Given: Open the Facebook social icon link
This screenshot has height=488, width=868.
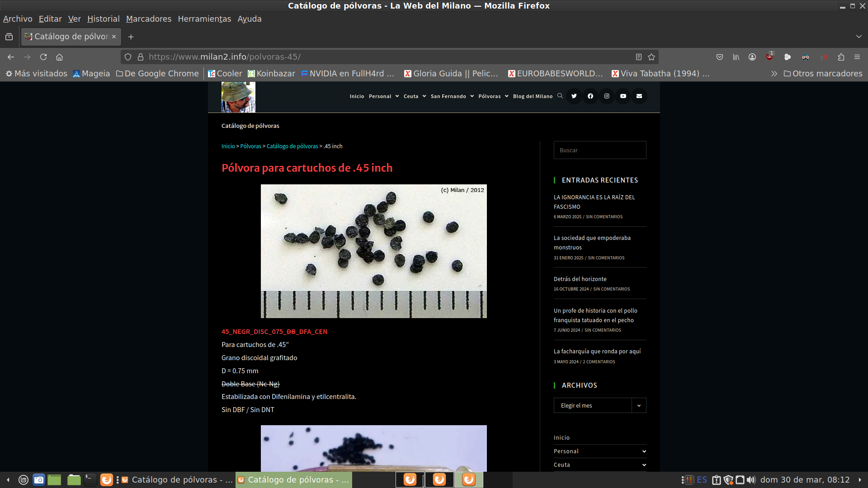Looking at the screenshot, I should point(590,96).
